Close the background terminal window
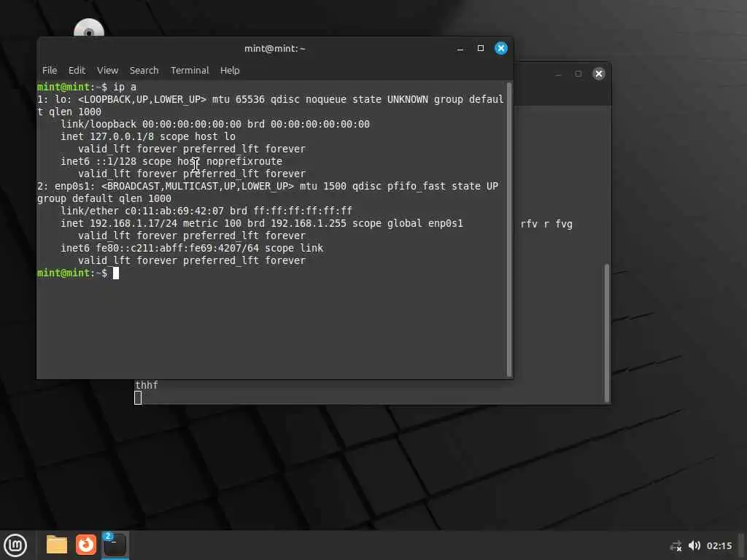The height and width of the screenshot is (560, 747). tap(599, 74)
